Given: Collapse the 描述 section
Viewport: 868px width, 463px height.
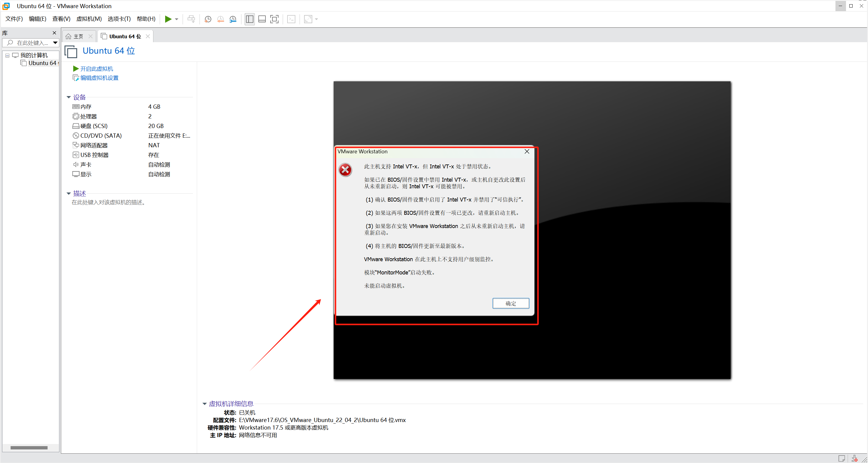Looking at the screenshot, I should coord(68,194).
